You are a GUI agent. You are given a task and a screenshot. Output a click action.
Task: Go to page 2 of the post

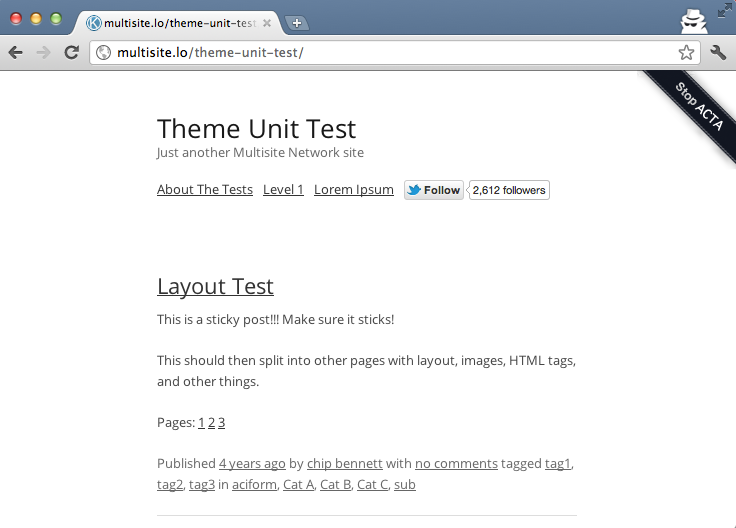click(211, 422)
